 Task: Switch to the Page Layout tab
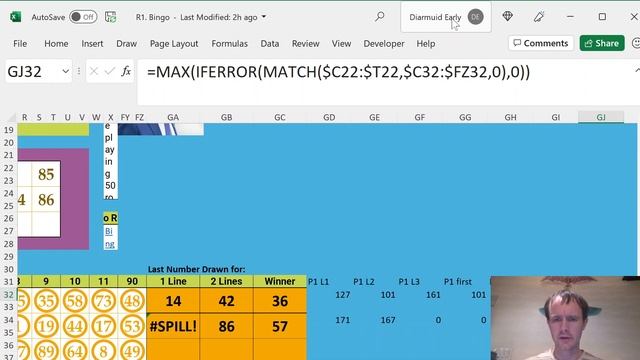point(174,43)
